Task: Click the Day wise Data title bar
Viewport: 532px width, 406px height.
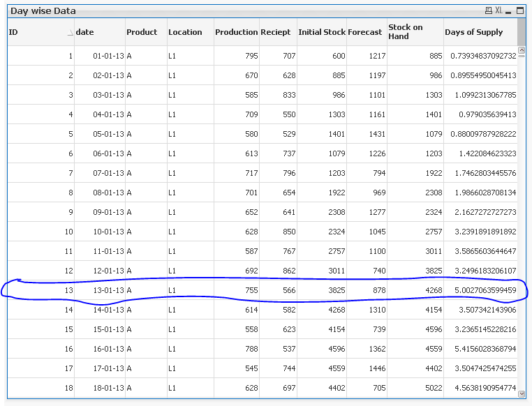Action: pyautogui.click(x=209, y=10)
